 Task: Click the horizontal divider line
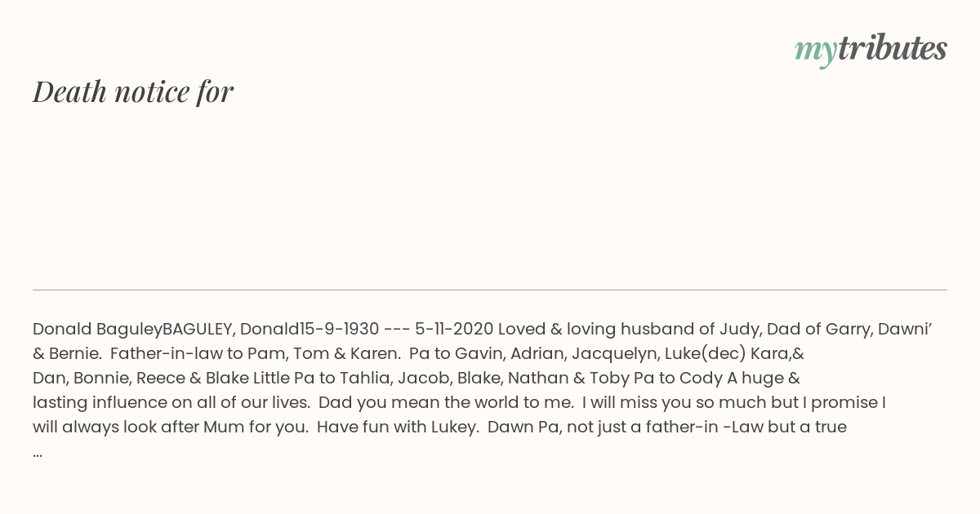pyautogui.click(x=490, y=290)
